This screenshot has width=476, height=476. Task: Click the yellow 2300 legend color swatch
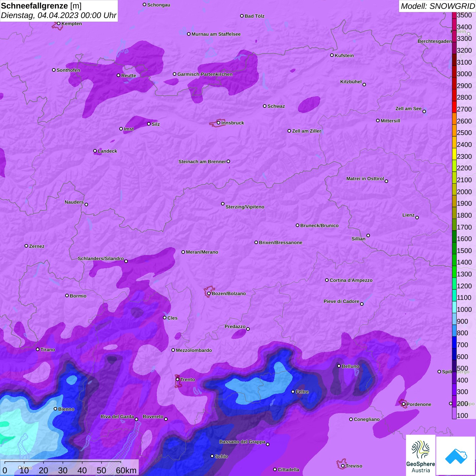point(454,154)
